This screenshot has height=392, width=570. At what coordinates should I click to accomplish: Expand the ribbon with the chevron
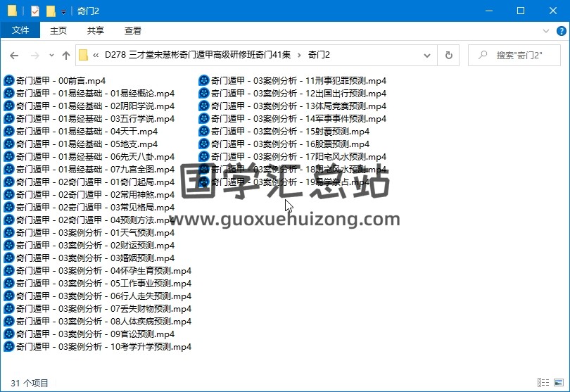tap(545, 31)
